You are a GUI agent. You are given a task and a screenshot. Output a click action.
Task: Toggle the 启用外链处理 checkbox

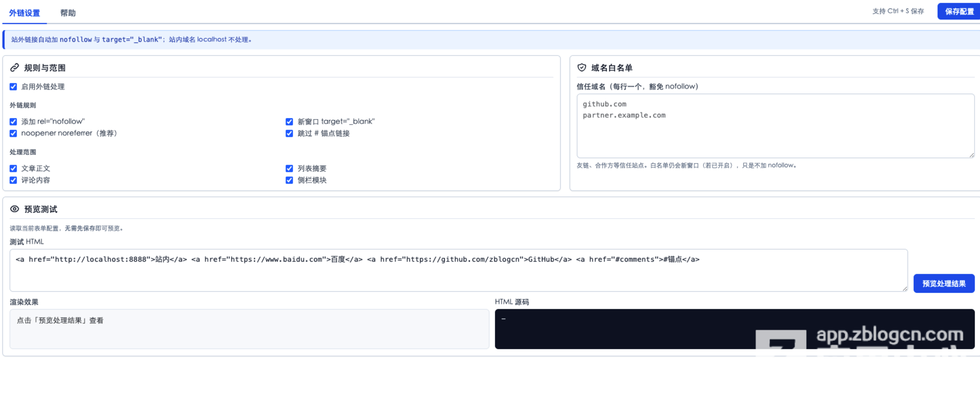(x=13, y=87)
